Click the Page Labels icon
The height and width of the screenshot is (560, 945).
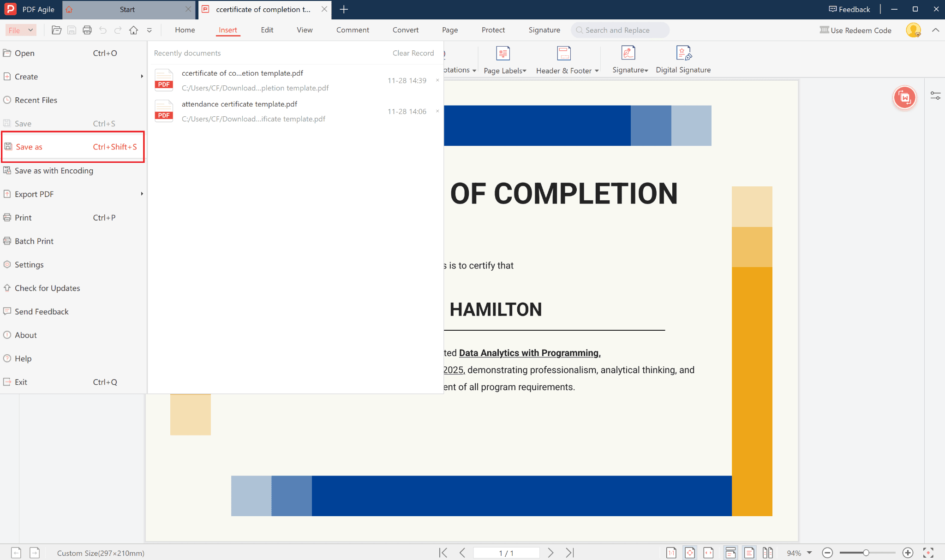pyautogui.click(x=502, y=54)
